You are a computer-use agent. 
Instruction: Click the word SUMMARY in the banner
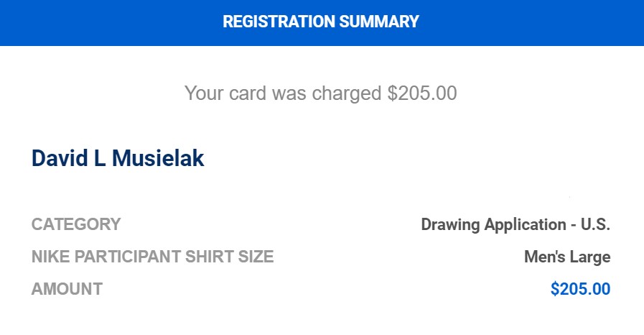[x=380, y=22]
